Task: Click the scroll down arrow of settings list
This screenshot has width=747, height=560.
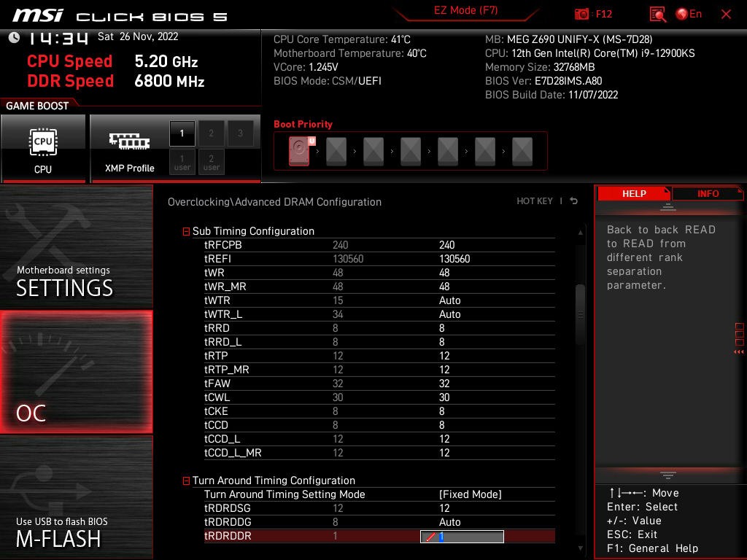Action: point(580,548)
